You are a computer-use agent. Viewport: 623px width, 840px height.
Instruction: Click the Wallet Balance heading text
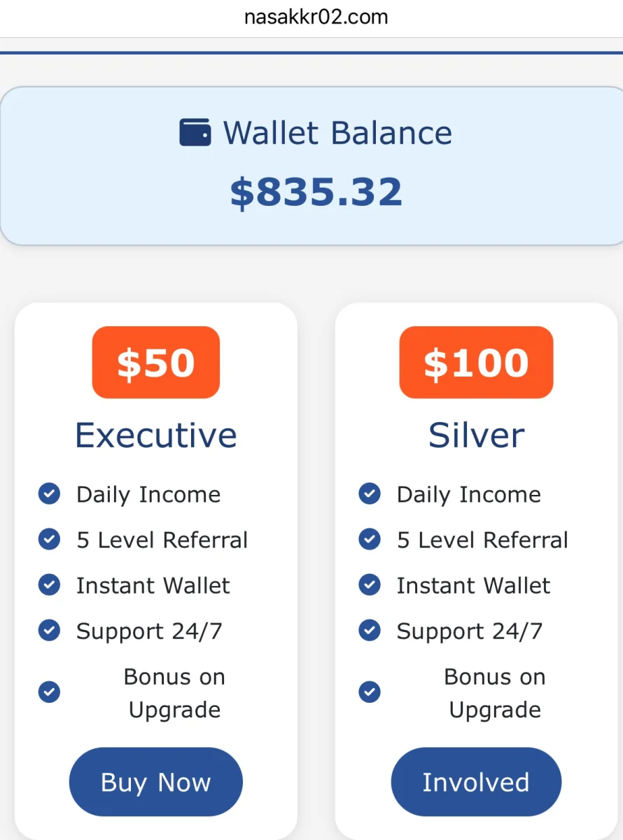click(337, 132)
